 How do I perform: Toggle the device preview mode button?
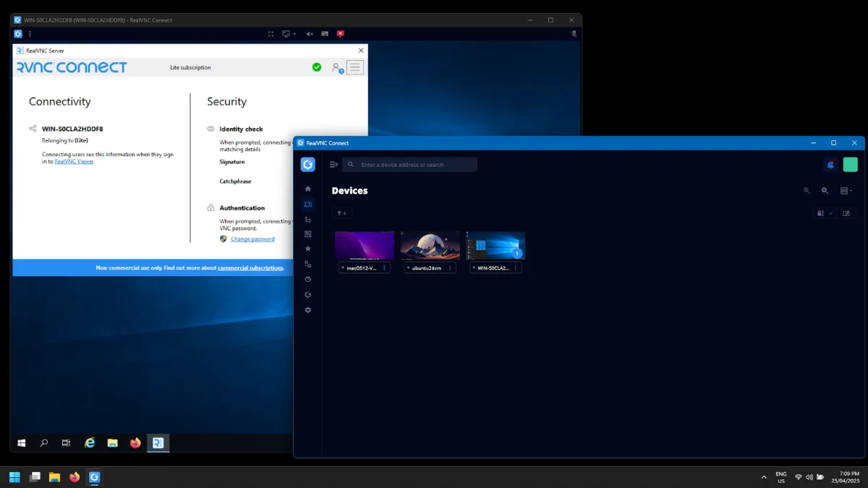(x=846, y=213)
